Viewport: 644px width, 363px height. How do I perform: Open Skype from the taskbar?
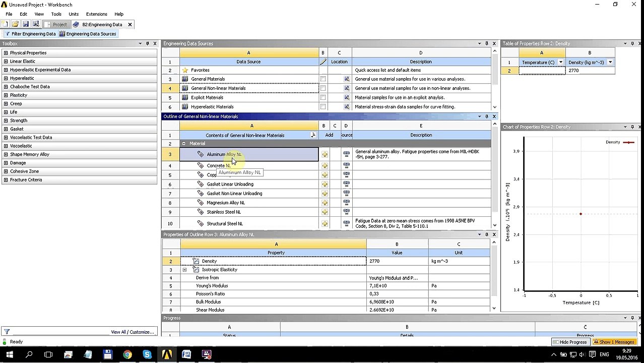pos(147,354)
